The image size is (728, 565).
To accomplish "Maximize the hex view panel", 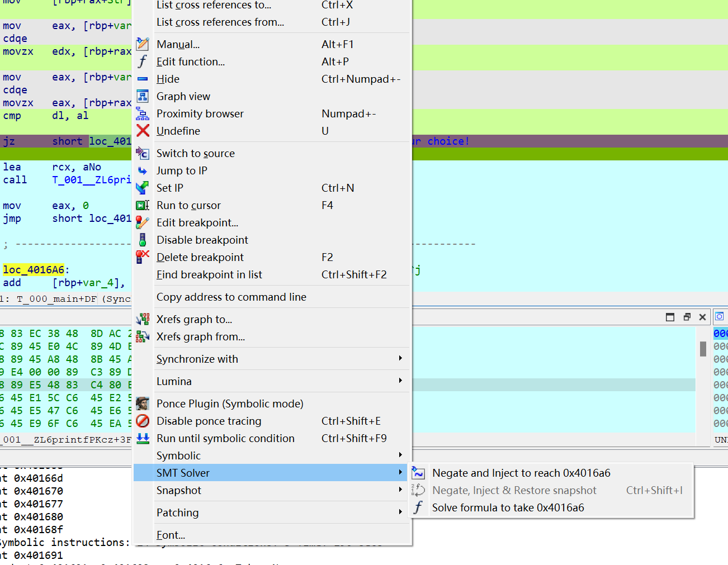I will point(670,317).
